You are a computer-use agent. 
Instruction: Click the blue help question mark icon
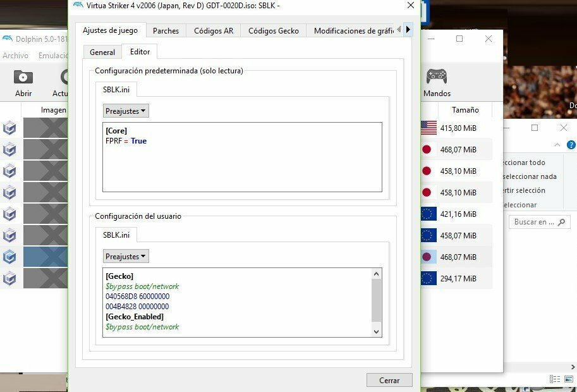pyautogui.click(x=571, y=145)
